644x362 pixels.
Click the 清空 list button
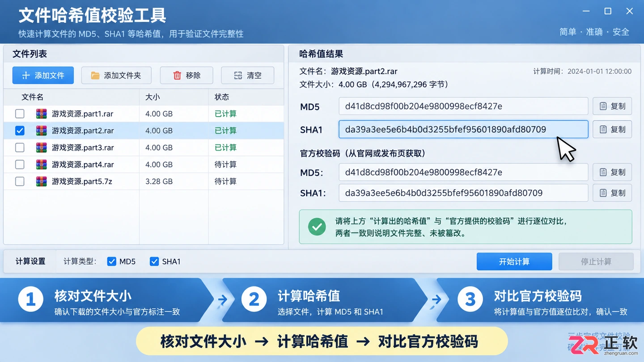[x=248, y=76]
